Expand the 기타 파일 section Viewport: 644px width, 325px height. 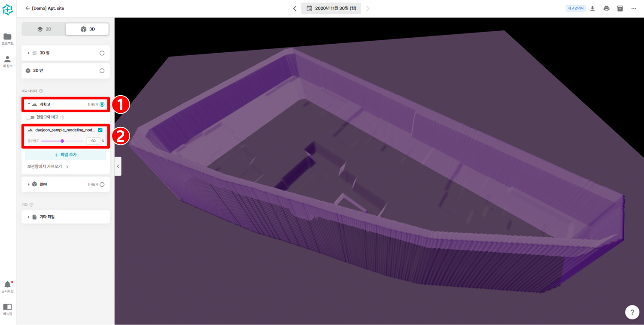coord(29,217)
